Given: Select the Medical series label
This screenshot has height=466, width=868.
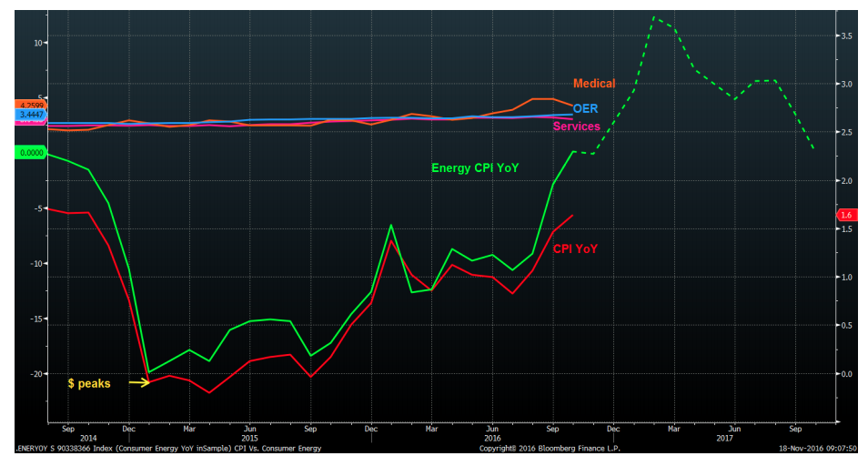Looking at the screenshot, I should point(594,84).
